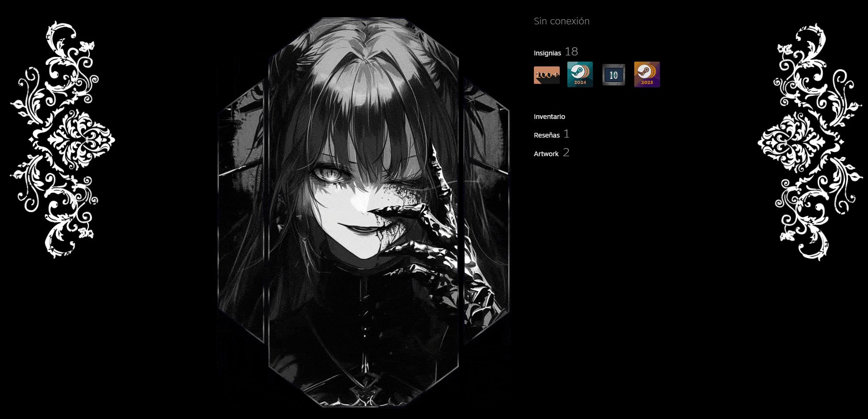This screenshot has width=868, height=419.
Task: Click the Sin conexión status text
Action: tap(562, 21)
